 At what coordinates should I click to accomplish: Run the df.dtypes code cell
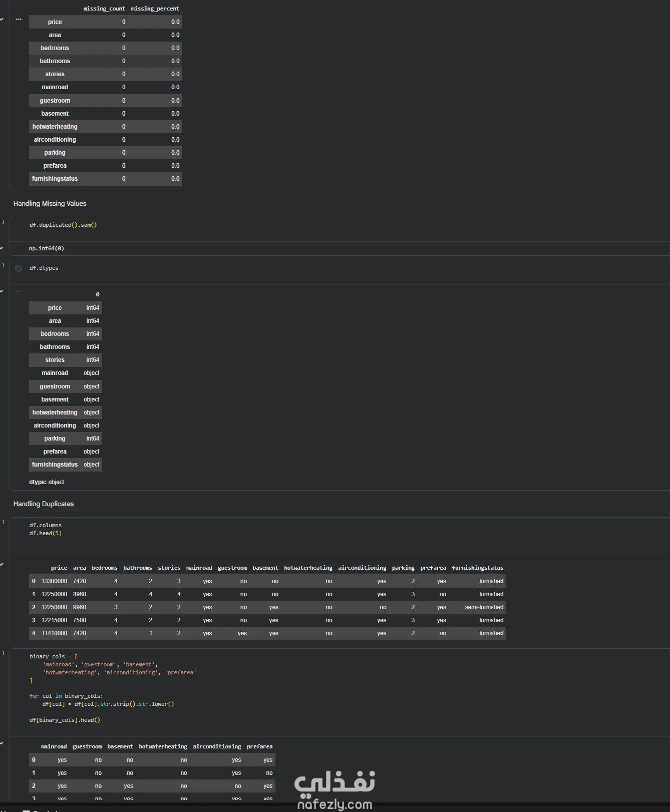[x=19, y=269]
